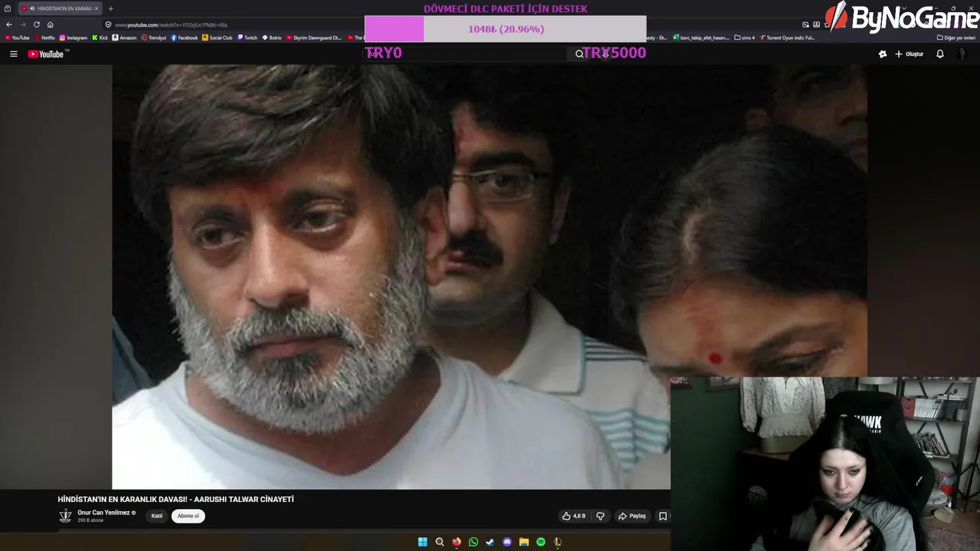
Task: Subscribe with the Abone ol button
Action: [188, 516]
